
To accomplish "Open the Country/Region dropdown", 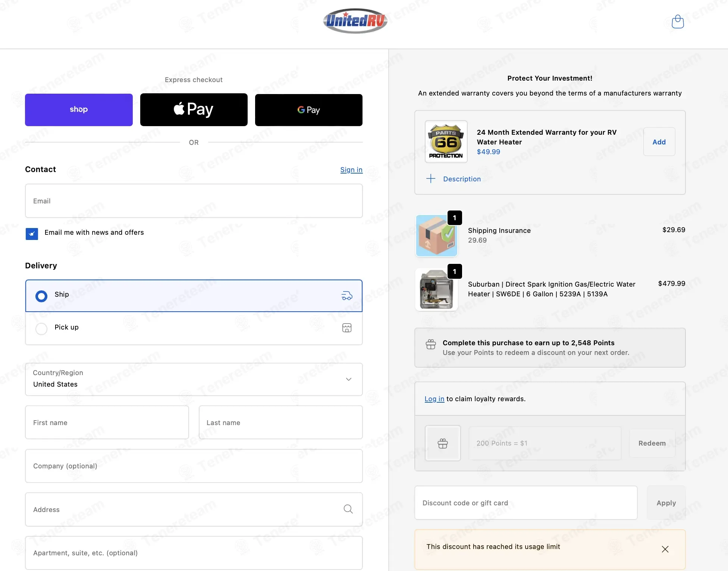I will pos(194,379).
